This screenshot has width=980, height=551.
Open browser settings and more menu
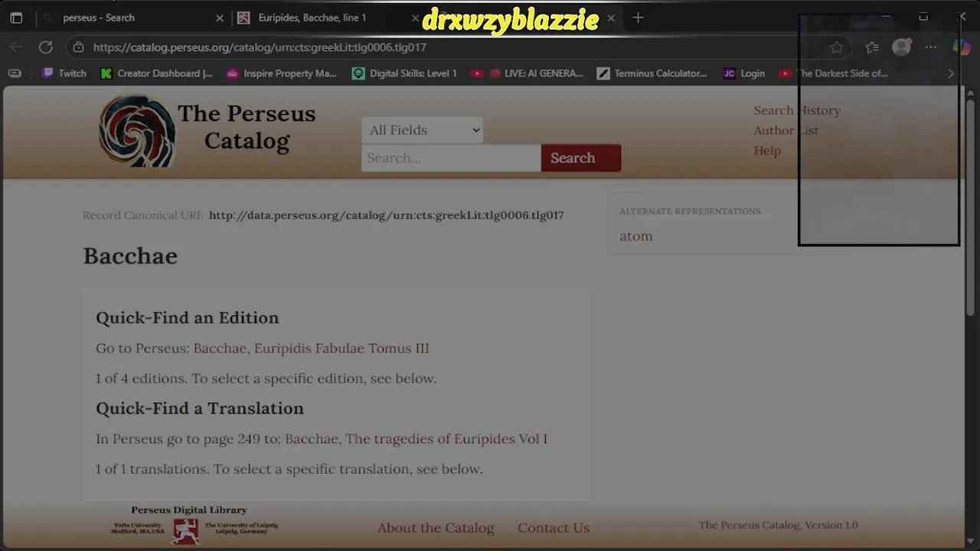pyautogui.click(x=930, y=47)
